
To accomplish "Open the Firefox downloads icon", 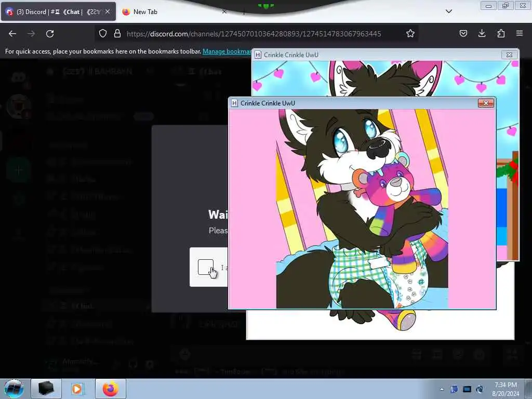I will 482,33.
